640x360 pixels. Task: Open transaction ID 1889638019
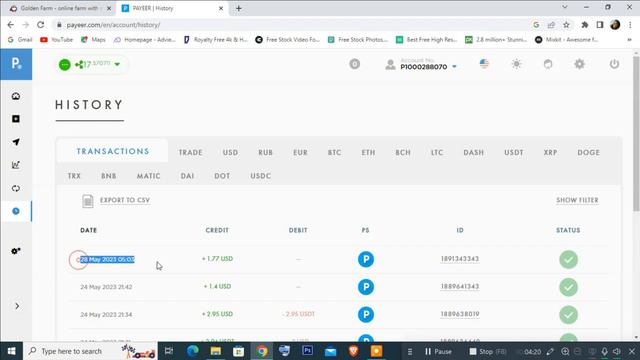(460, 314)
